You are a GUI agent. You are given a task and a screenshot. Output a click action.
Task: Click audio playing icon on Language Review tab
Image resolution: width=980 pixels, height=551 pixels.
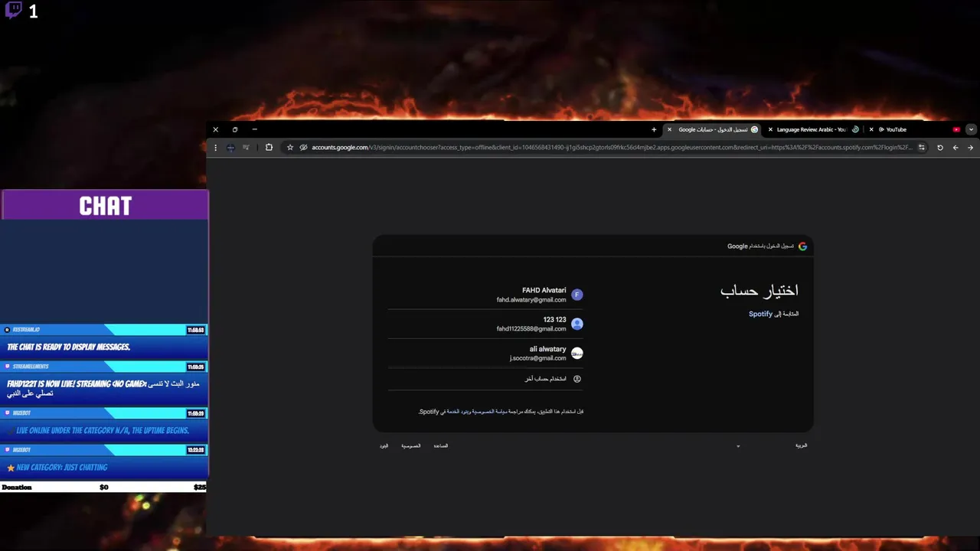[855, 129]
